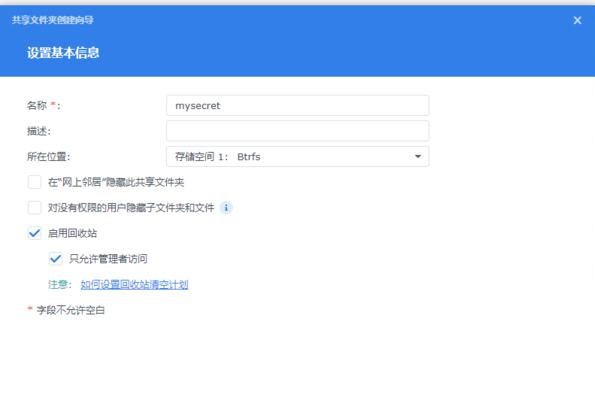Screen dimensions: 595x405
Task: Click the arrow of the 所在位置 dropdown
Action: point(418,156)
